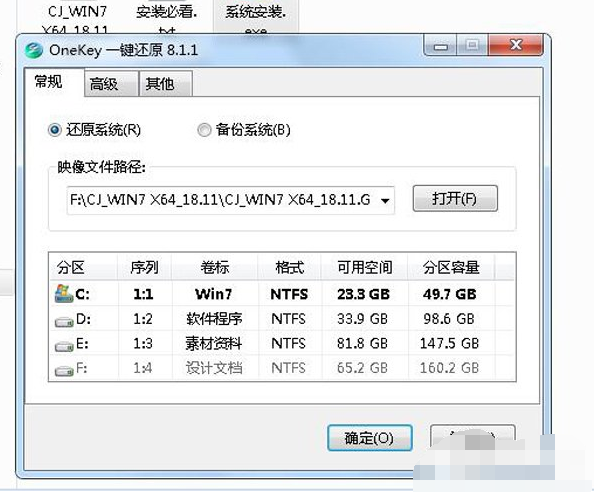Sort by the 可用空间 column header

[x=364, y=267]
